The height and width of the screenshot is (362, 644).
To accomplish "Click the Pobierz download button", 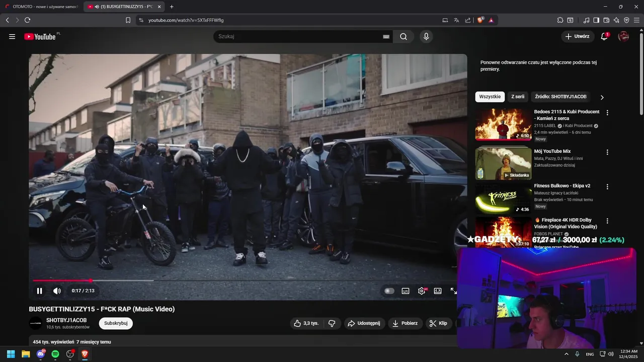I will (405, 323).
